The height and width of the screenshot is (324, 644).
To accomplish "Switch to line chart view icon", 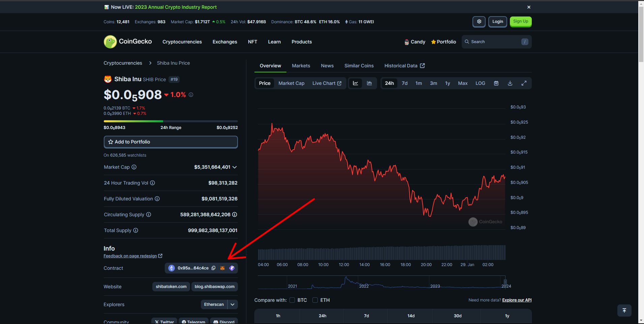I will point(356,83).
